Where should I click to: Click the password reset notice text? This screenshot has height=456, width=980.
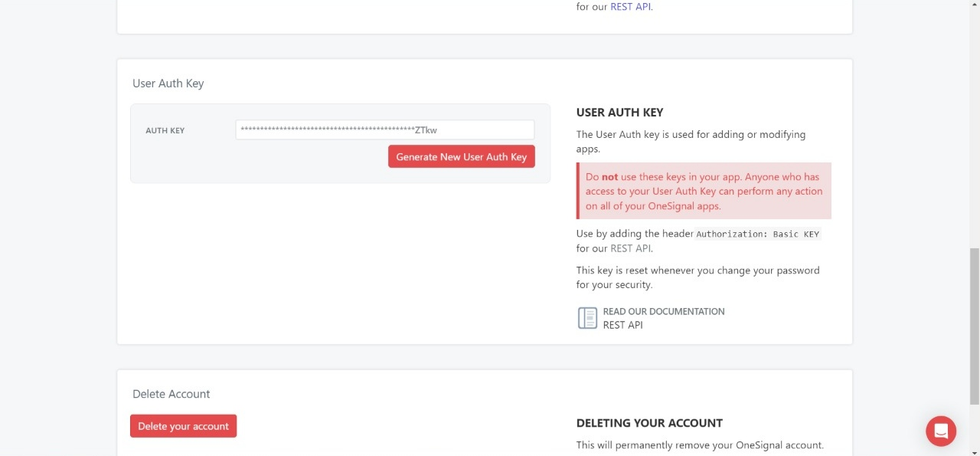(697, 277)
